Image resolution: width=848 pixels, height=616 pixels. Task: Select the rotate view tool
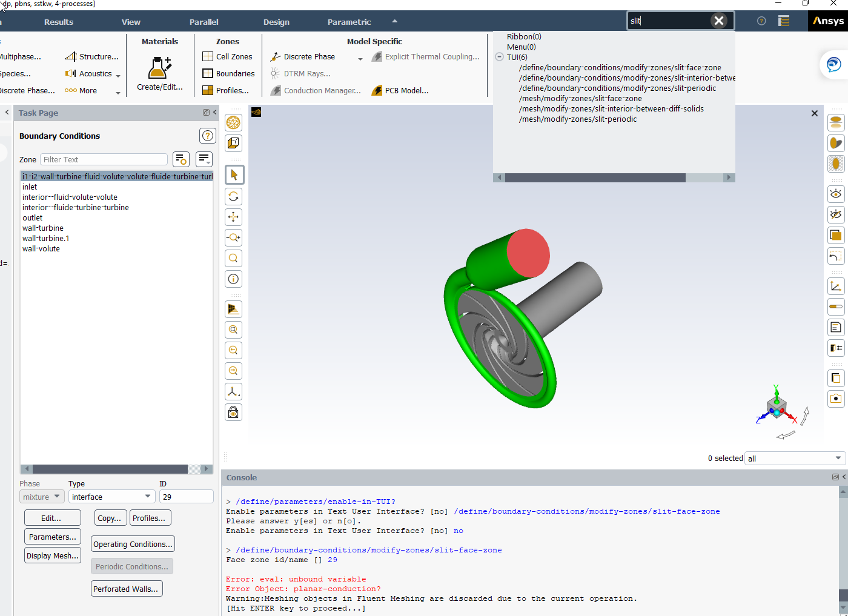click(233, 196)
